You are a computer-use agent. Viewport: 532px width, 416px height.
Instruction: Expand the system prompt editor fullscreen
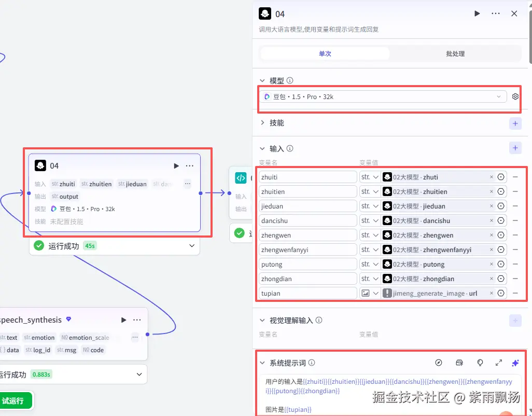coord(499,363)
